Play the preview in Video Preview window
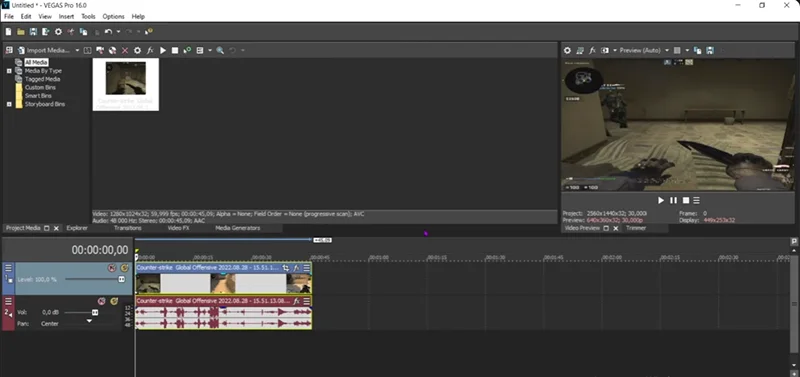 click(x=661, y=200)
